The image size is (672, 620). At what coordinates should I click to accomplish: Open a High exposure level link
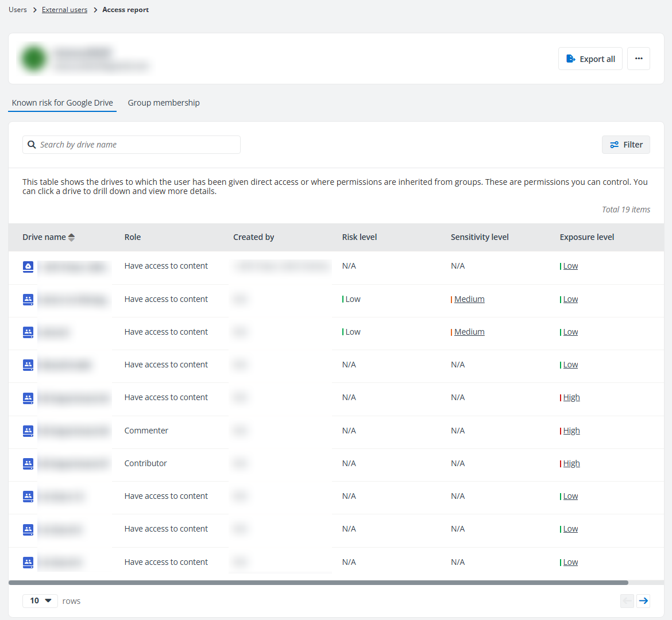(x=571, y=397)
